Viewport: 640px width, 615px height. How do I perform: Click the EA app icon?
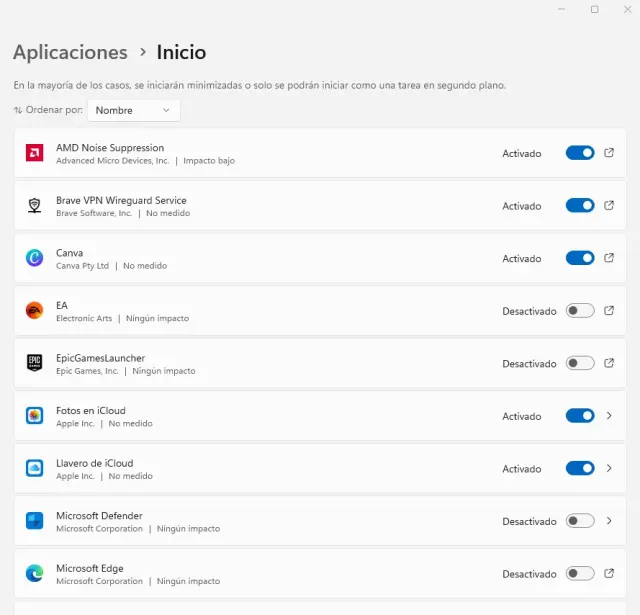(34, 311)
